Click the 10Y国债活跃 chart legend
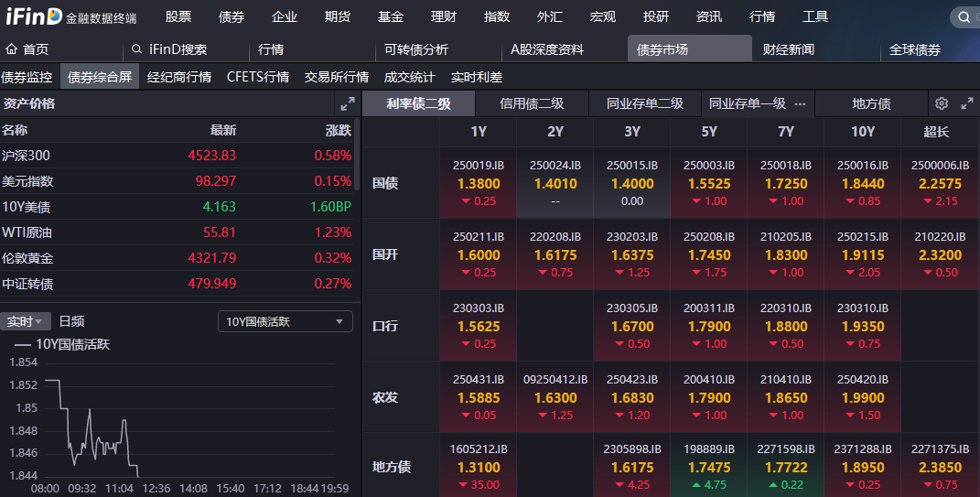Viewport: 980px width, 497px height. pos(62,344)
